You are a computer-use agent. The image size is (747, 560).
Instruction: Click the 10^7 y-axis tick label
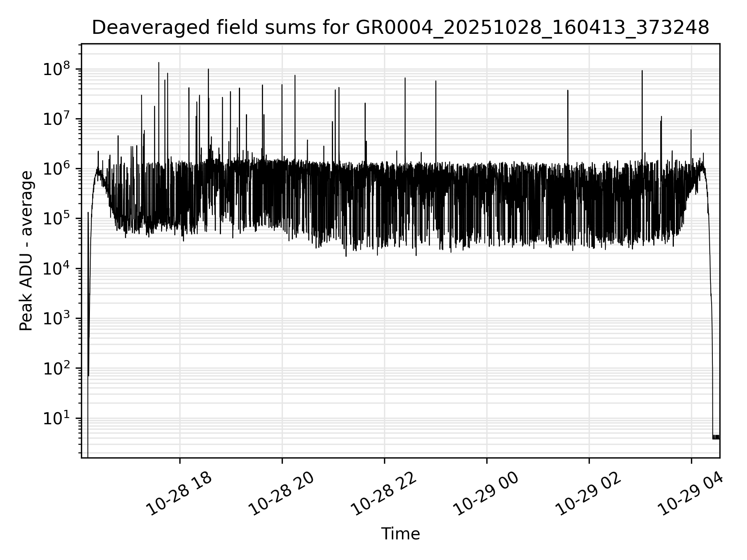[x=56, y=119]
